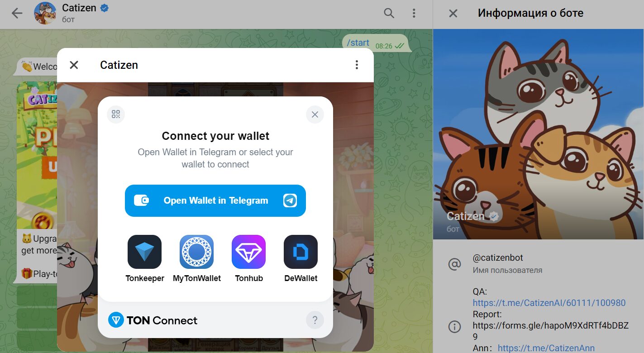Click the @catizenbot username
The image size is (644, 353).
(498, 258)
